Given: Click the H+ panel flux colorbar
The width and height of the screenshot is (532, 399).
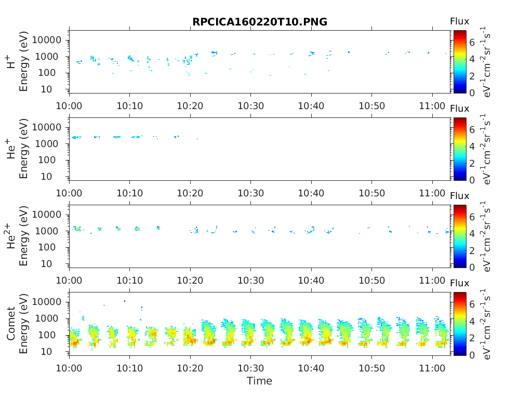Looking at the screenshot, I should click(x=460, y=61).
